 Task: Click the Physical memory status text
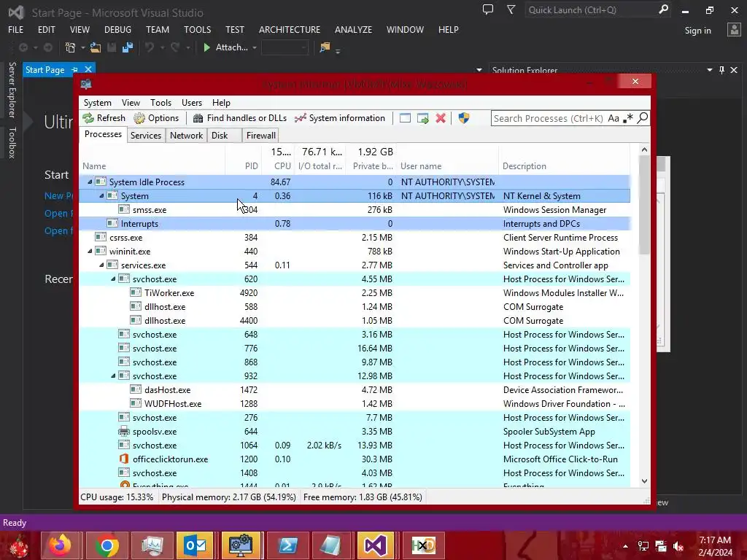(x=228, y=497)
